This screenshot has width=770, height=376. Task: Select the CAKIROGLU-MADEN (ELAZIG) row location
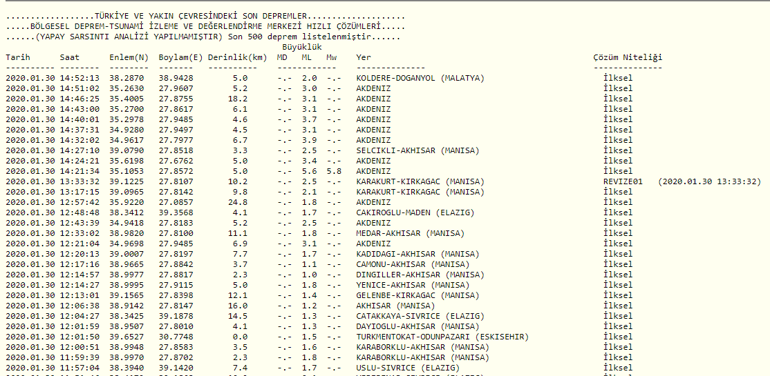point(415,213)
